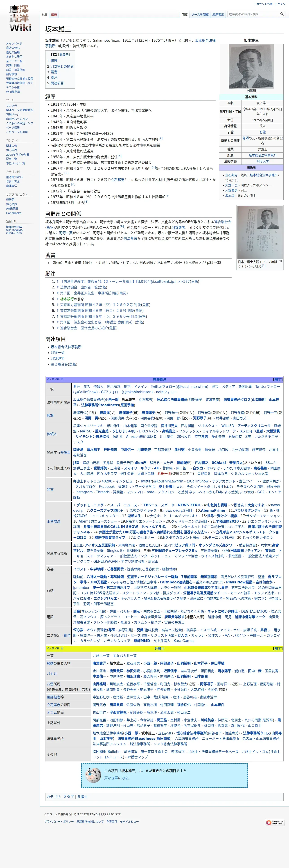The width and height of the screenshot is (289, 868).
Task: Click the search magnifier icon
Action: 282,14
